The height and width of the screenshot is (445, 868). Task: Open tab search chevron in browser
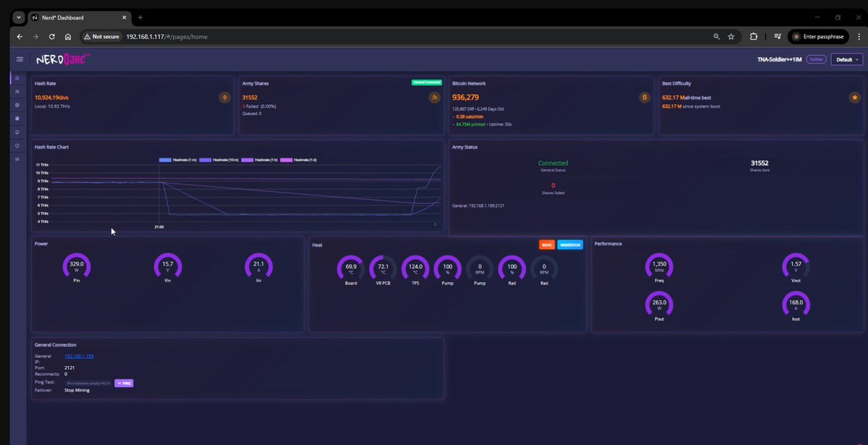(19, 17)
